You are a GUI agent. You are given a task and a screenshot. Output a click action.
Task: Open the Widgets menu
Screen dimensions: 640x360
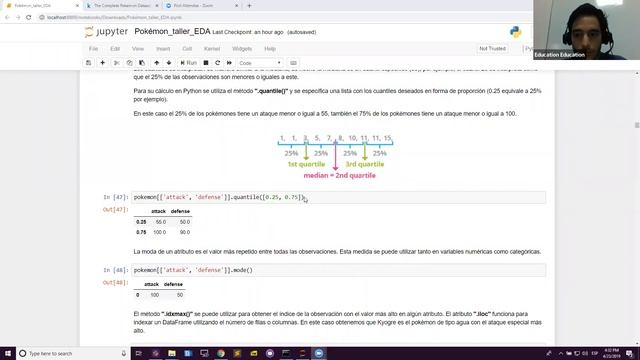242,49
